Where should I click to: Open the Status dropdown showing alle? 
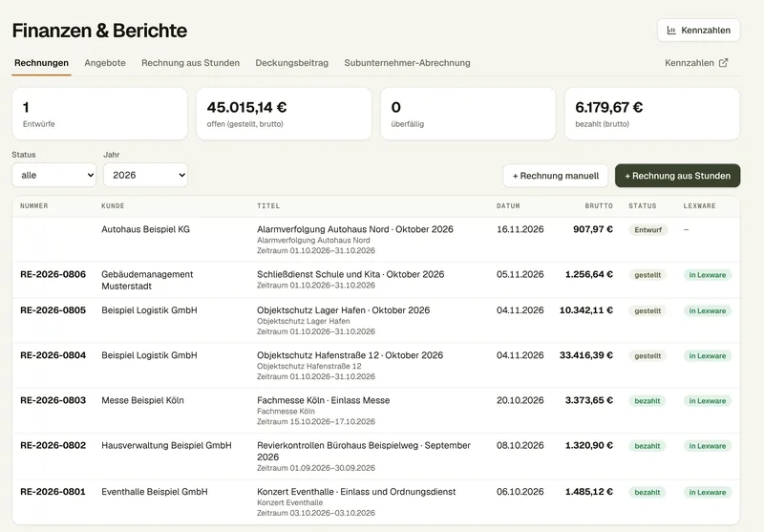click(53, 175)
